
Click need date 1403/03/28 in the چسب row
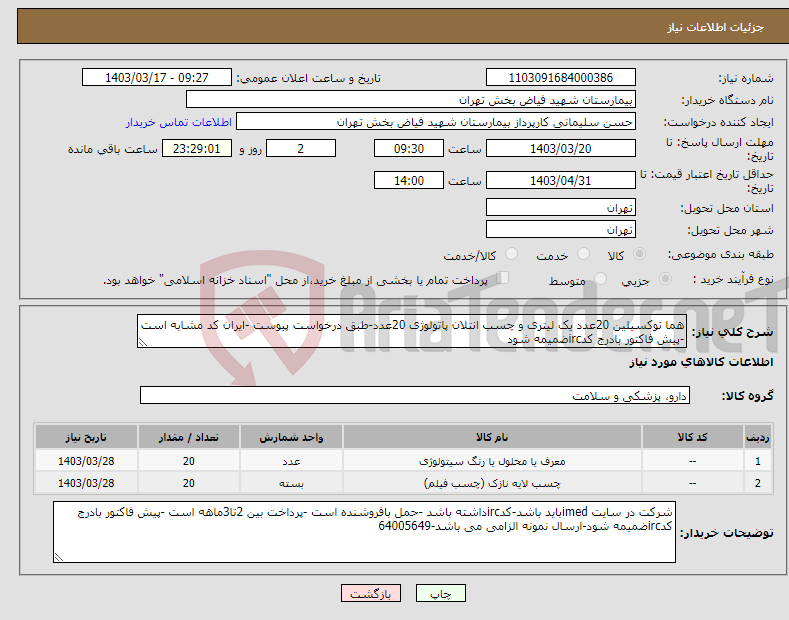point(86,483)
